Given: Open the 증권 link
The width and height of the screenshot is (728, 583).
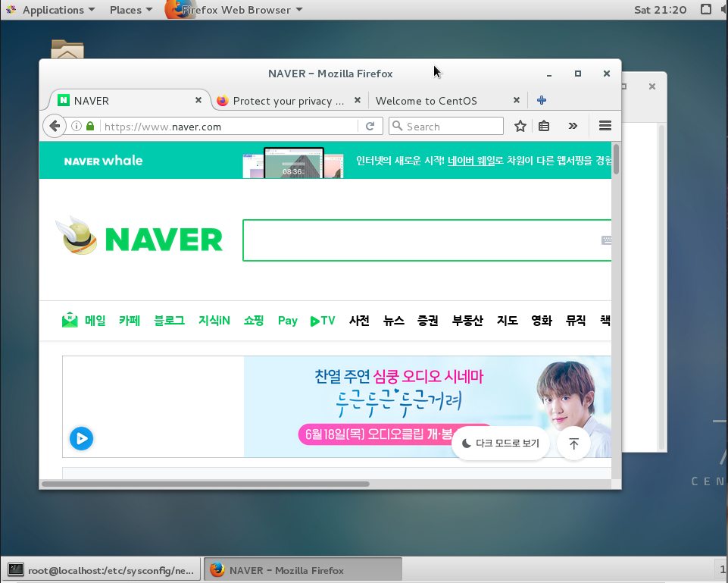Looking at the screenshot, I should tap(427, 321).
